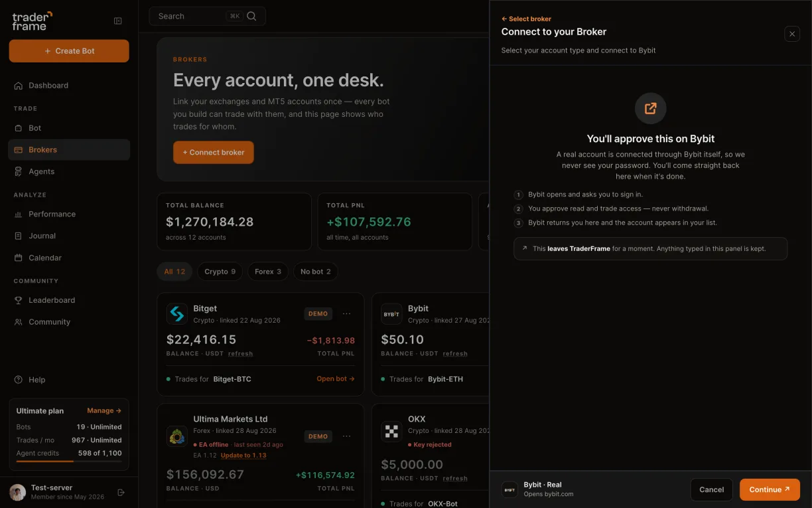Click the Agents person icon
This screenshot has width=812, height=508.
19,172
